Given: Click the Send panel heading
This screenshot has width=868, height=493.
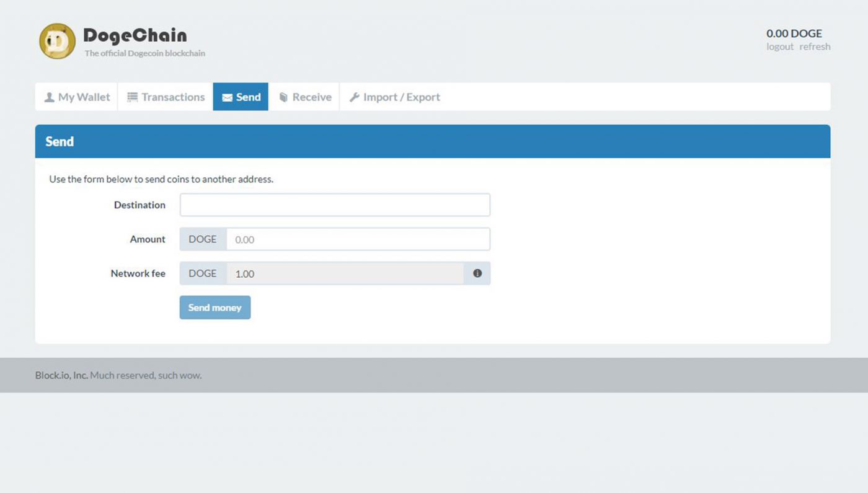Looking at the screenshot, I should pos(60,141).
